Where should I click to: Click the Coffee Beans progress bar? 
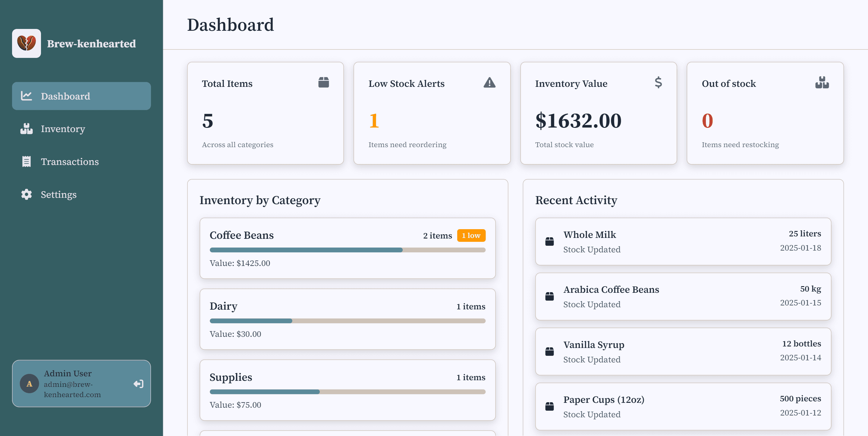(x=348, y=250)
